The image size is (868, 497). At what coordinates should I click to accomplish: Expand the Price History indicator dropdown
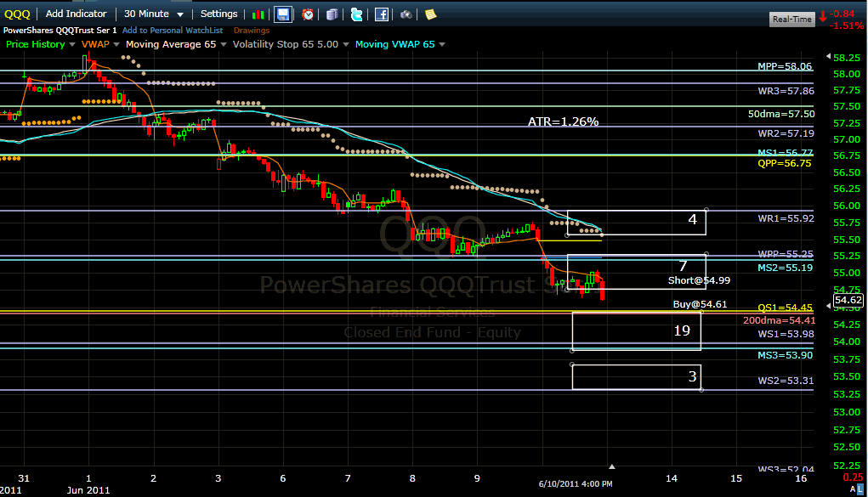click(72, 45)
